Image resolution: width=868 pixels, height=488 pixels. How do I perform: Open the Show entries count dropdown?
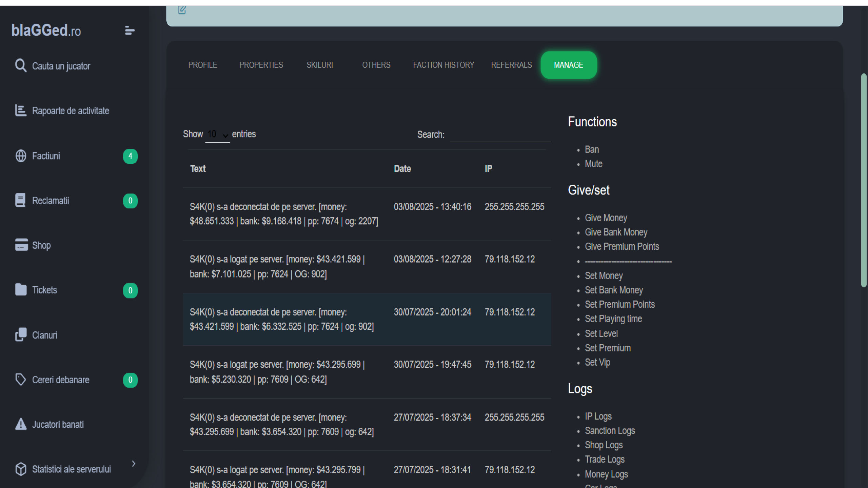217,135
